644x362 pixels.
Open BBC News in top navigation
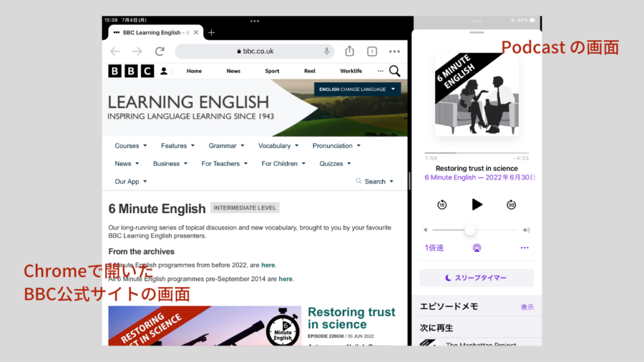pyautogui.click(x=233, y=71)
